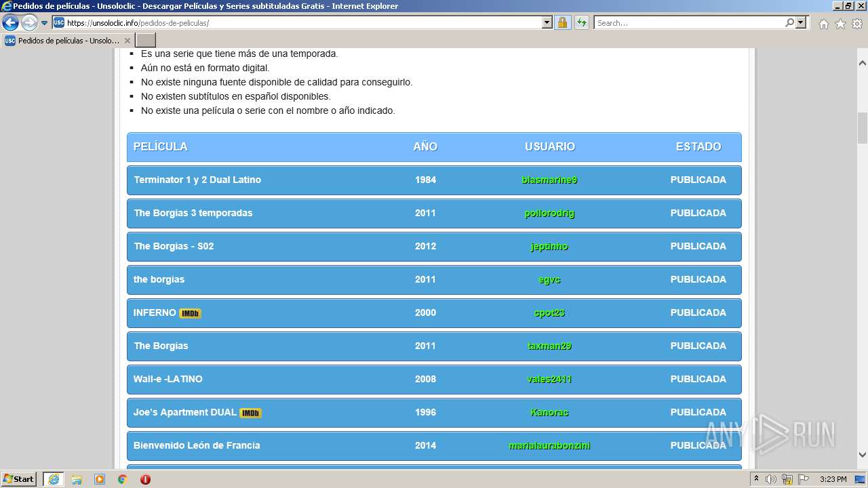This screenshot has height=488, width=868.
Task: Open the Tools gear icon
Action: tap(857, 24)
